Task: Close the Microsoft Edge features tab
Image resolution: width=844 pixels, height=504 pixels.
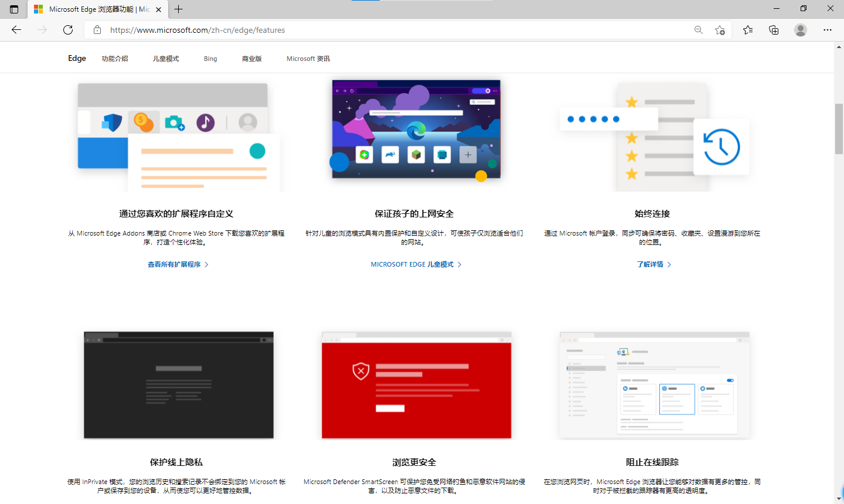Action: click(158, 9)
